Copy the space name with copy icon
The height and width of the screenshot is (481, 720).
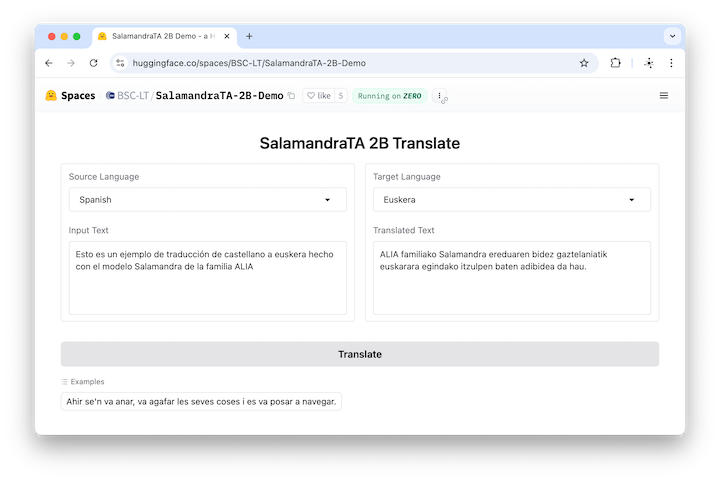(x=291, y=95)
